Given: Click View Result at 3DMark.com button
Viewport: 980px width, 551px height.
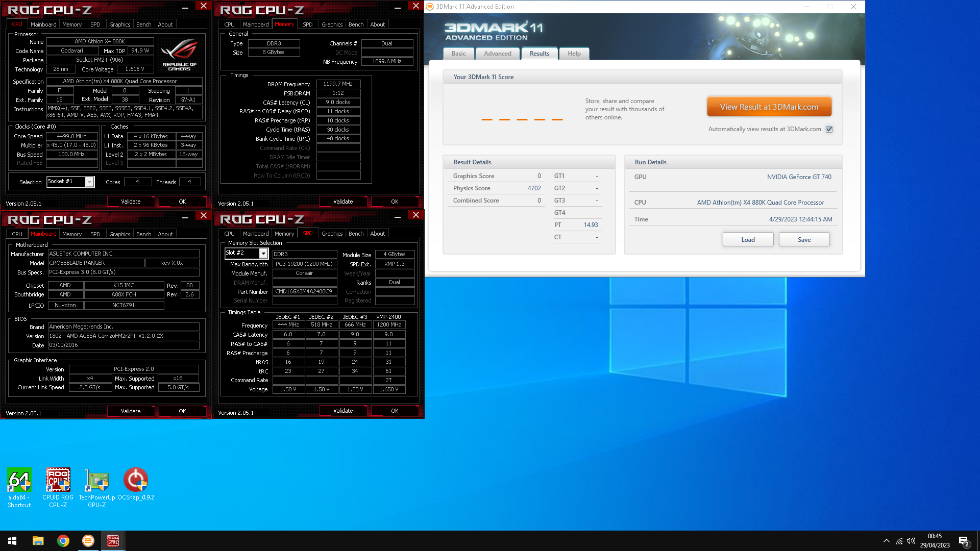Looking at the screenshot, I should tap(769, 107).
